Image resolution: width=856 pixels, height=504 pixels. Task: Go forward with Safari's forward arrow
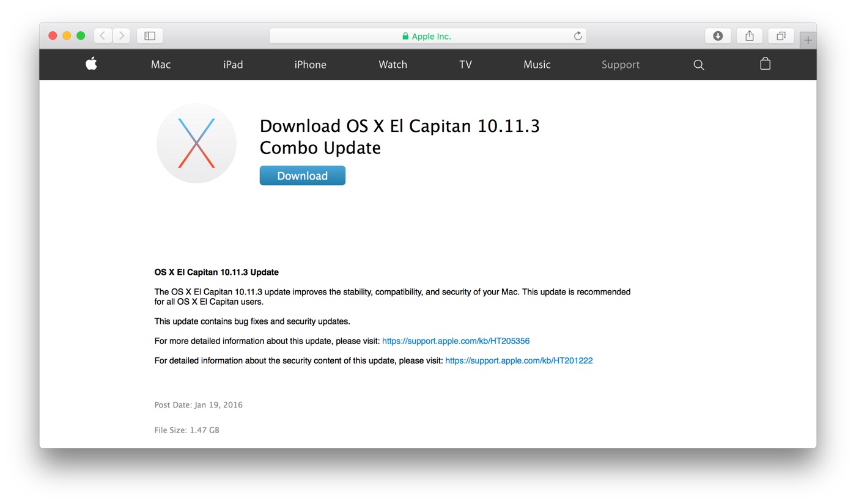121,36
